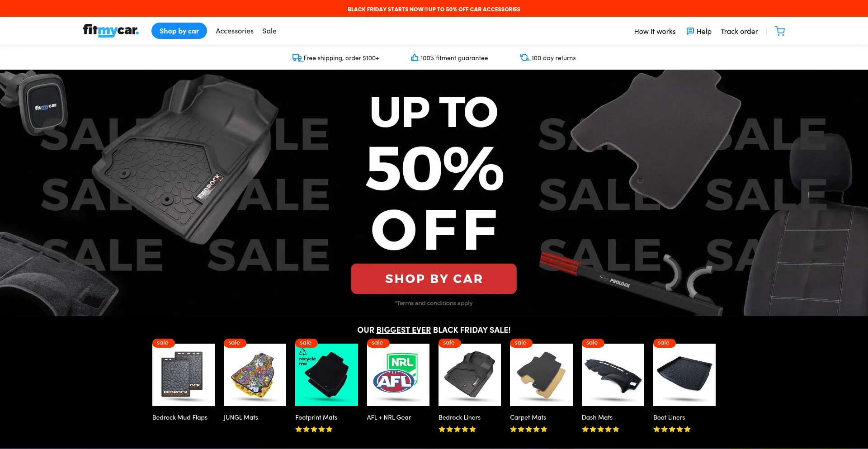Click the Black Friday top announcement banner

pos(434,9)
